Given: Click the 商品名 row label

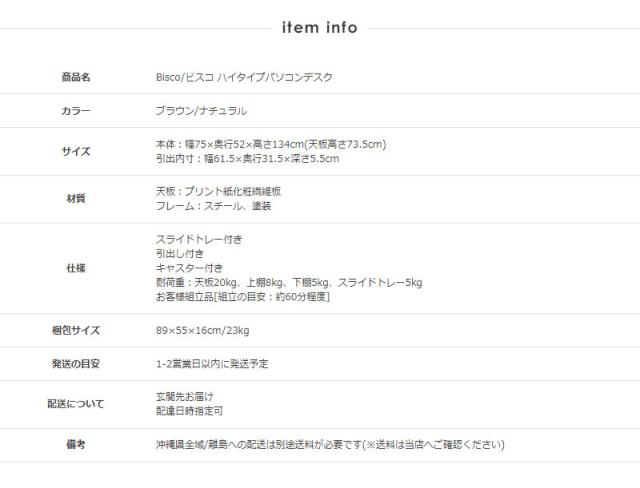Looking at the screenshot, I should coord(75,77).
